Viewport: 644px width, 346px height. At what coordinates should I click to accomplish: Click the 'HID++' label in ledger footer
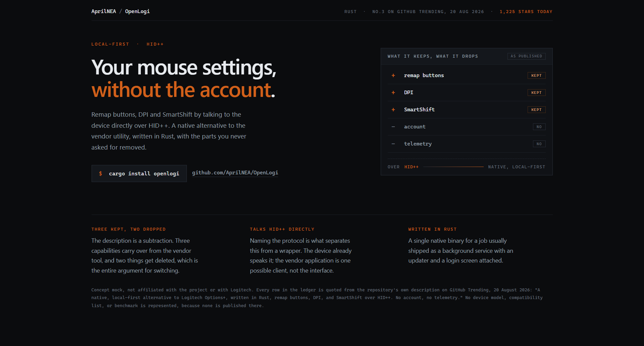tap(412, 167)
